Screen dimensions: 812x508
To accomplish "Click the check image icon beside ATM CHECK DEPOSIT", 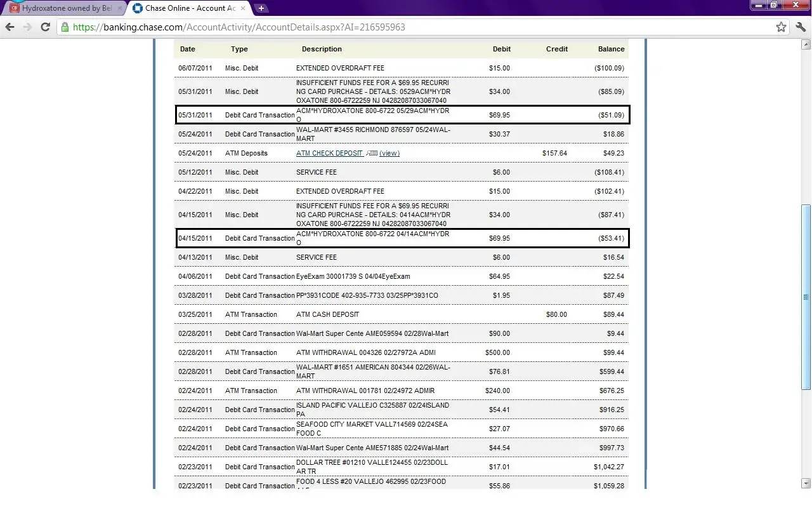I will 372,153.
